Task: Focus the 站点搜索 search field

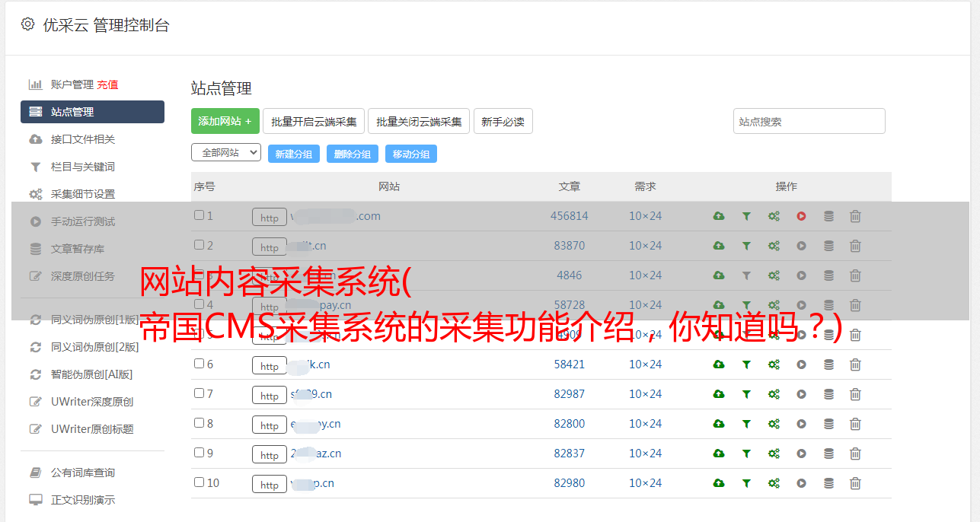Action: 809,121
